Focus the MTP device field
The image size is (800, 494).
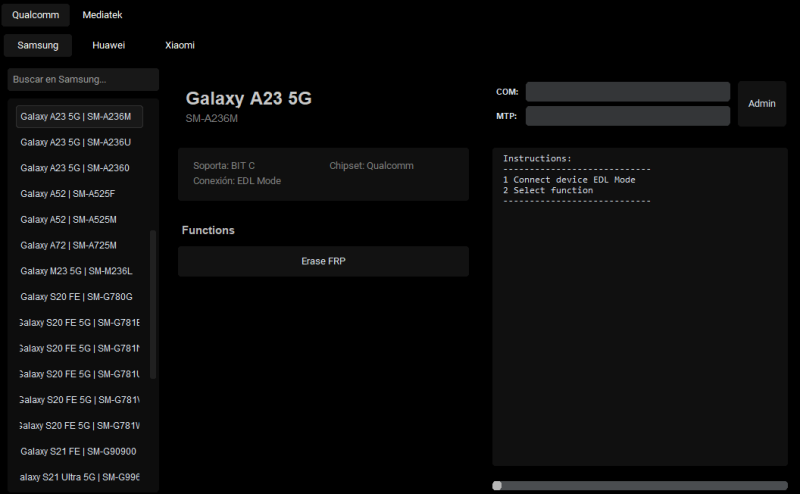[628, 116]
